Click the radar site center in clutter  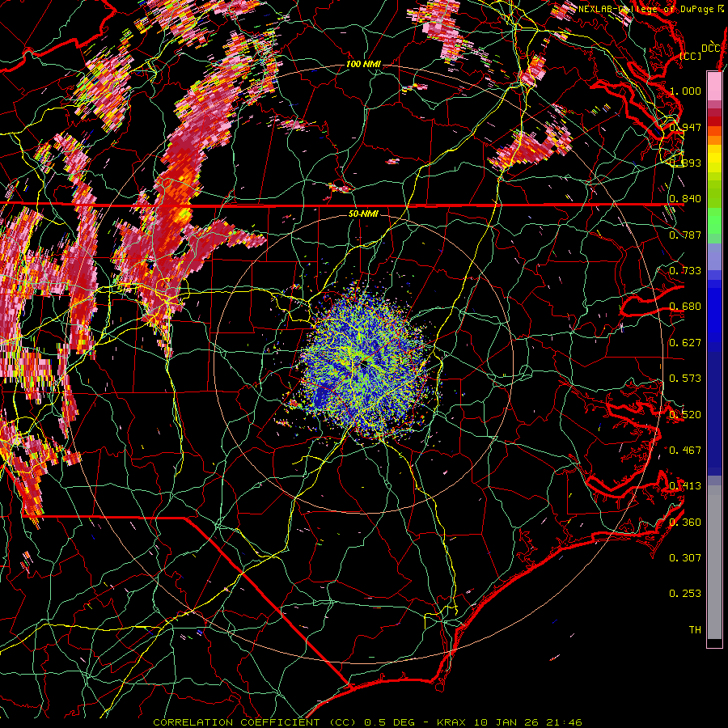point(364,363)
